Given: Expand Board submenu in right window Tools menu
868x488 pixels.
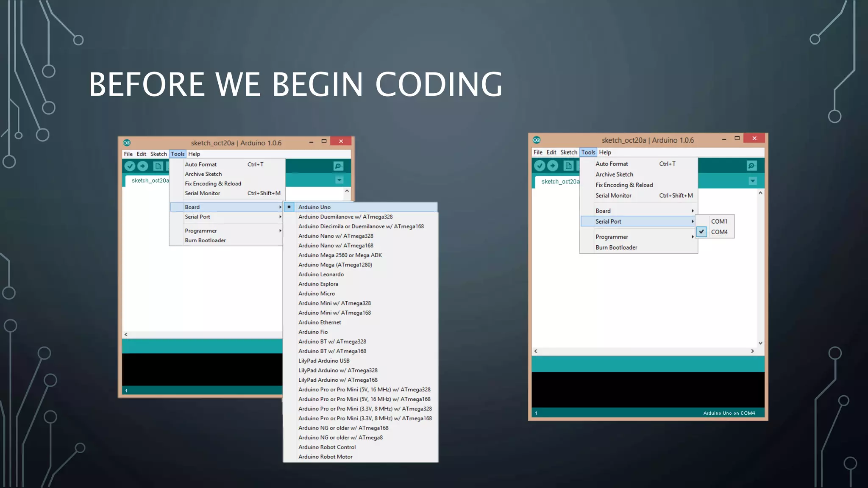Looking at the screenshot, I should pos(639,211).
